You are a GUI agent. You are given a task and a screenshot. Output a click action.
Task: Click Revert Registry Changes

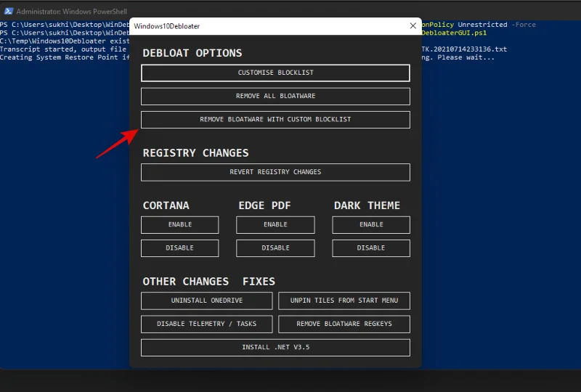[x=275, y=172]
